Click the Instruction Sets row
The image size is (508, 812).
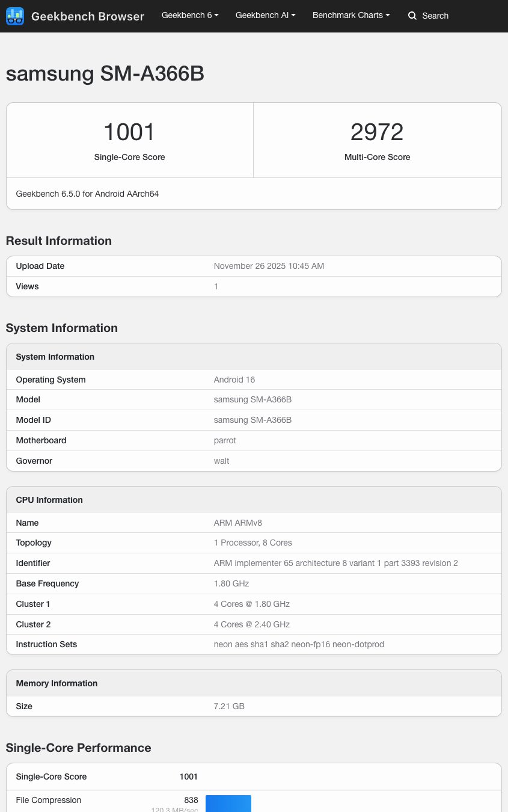pyautogui.click(x=254, y=644)
